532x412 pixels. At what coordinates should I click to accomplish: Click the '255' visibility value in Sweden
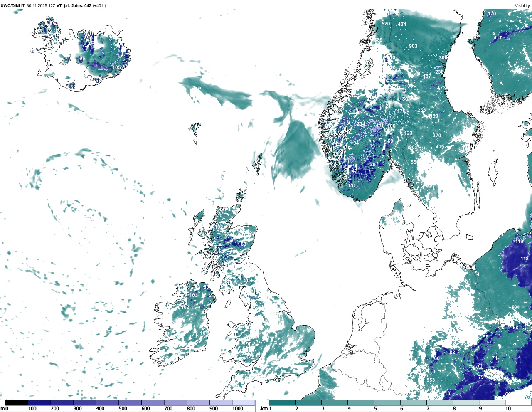[x=422, y=111]
